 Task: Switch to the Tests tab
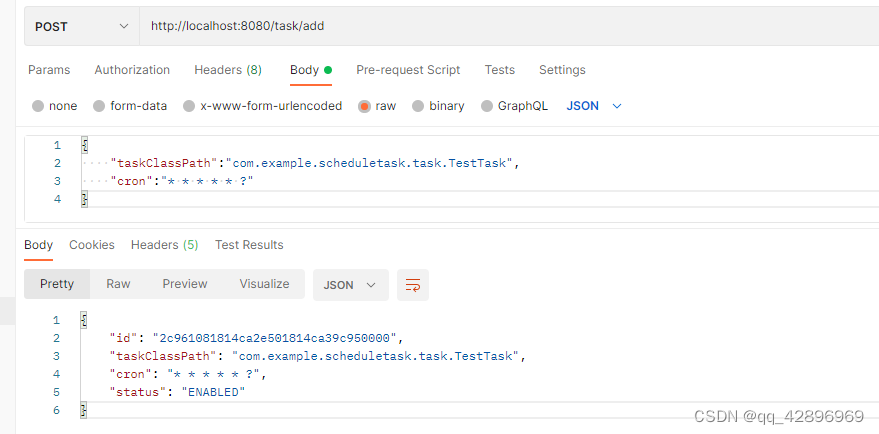click(500, 70)
